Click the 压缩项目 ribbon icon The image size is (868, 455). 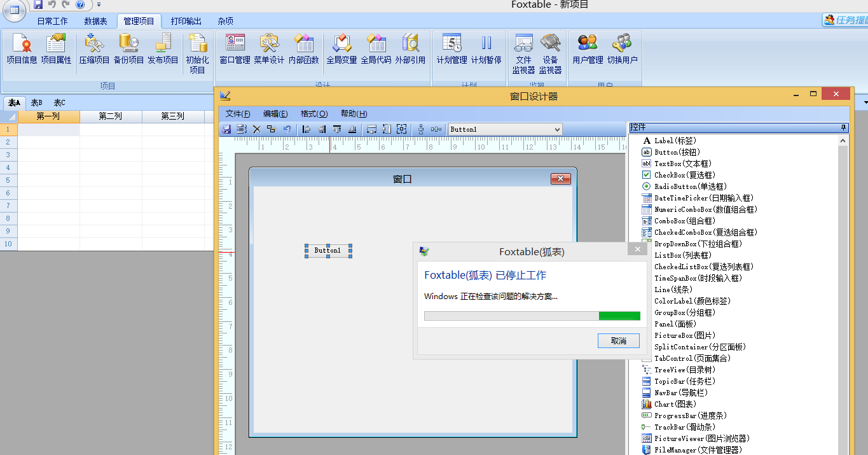(94, 48)
